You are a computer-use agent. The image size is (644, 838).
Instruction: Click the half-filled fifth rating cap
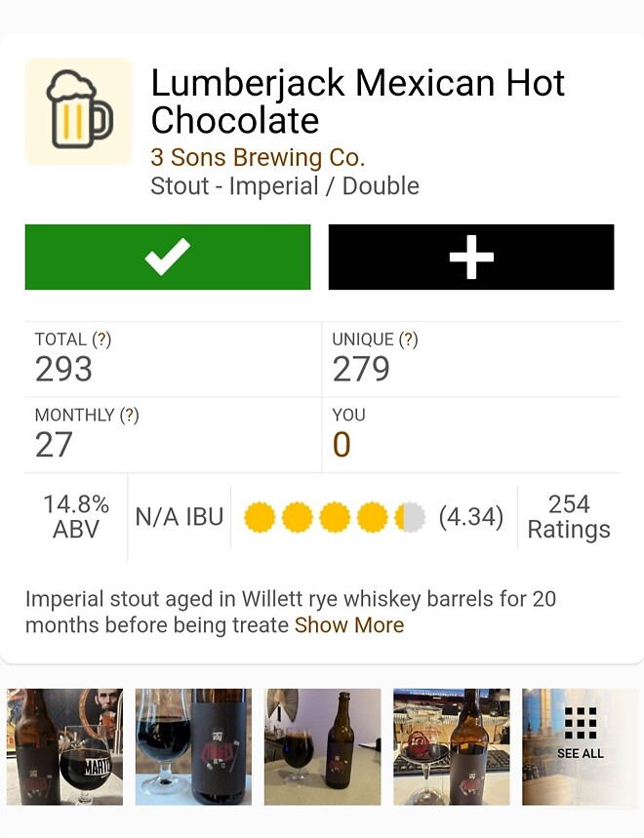click(411, 517)
